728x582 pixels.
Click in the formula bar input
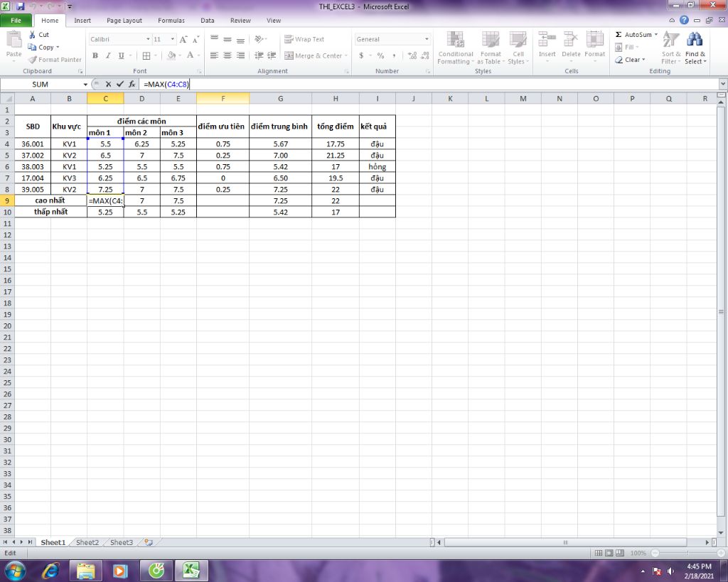429,84
